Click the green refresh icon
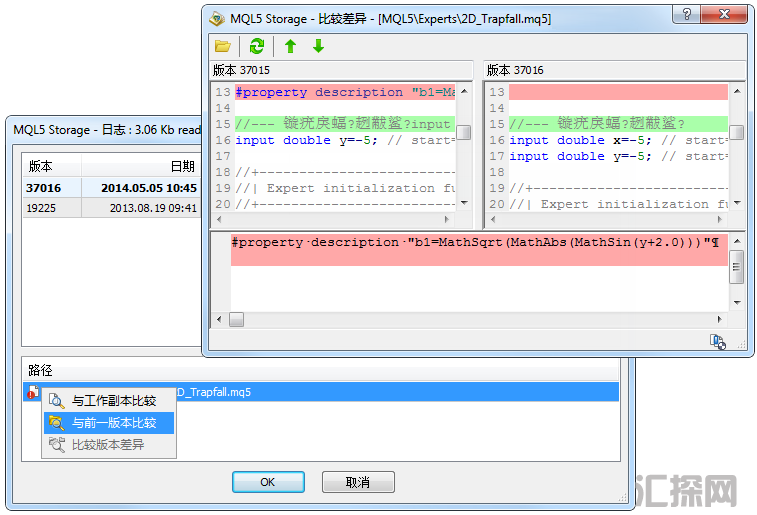The image size is (757, 515). pos(257,46)
